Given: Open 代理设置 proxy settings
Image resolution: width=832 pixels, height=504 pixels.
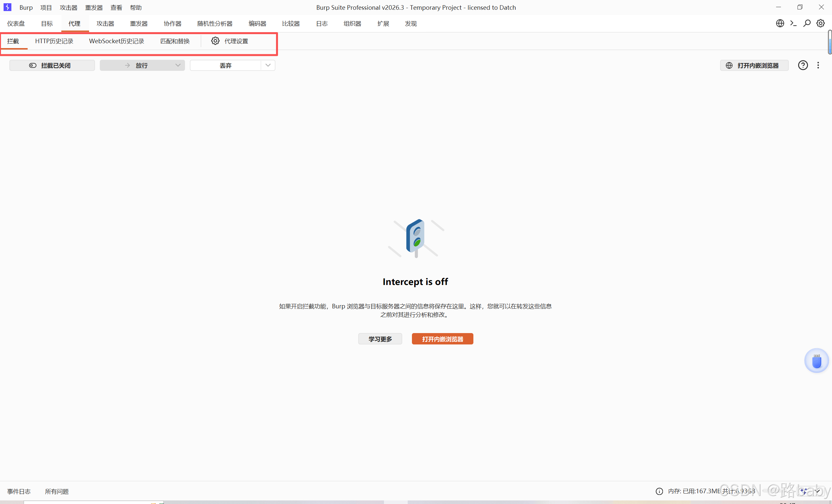Looking at the screenshot, I should [x=230, y=41].
